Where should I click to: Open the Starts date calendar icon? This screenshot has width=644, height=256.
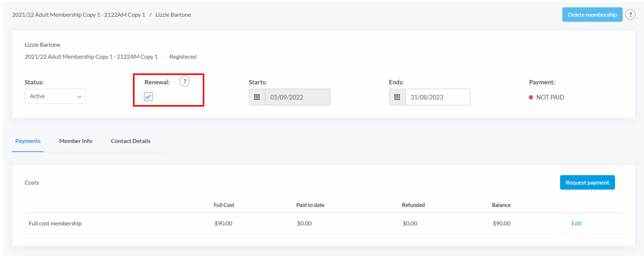click(x=257, y=97)
